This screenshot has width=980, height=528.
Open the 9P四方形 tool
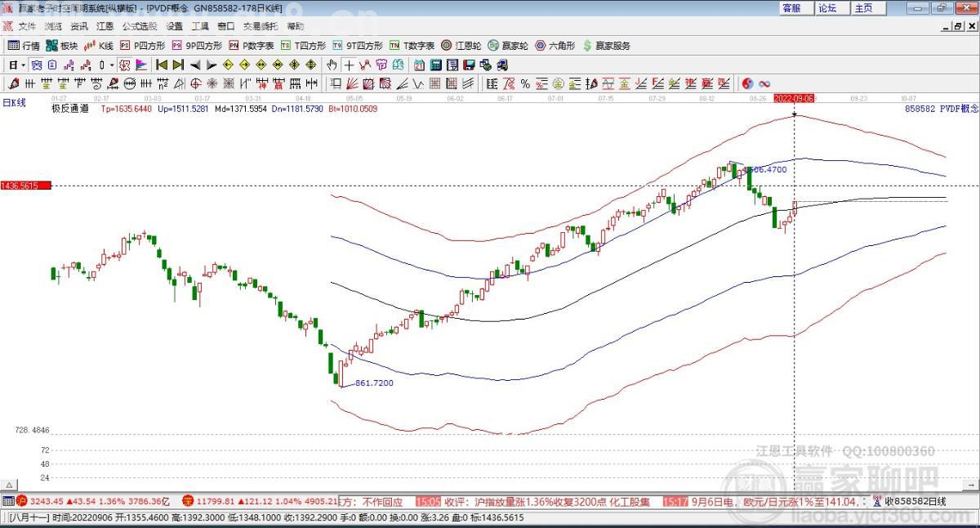(x=197, y=46)
